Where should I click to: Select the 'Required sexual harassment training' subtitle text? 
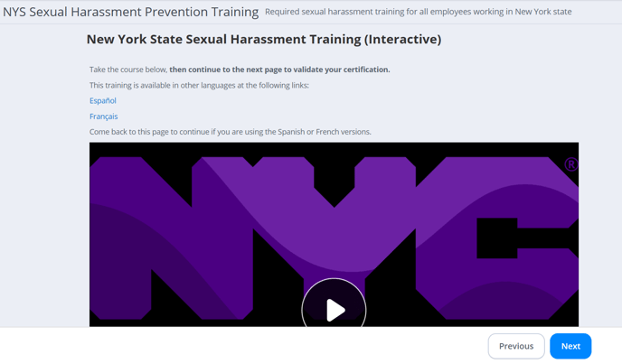coord(418,12)
